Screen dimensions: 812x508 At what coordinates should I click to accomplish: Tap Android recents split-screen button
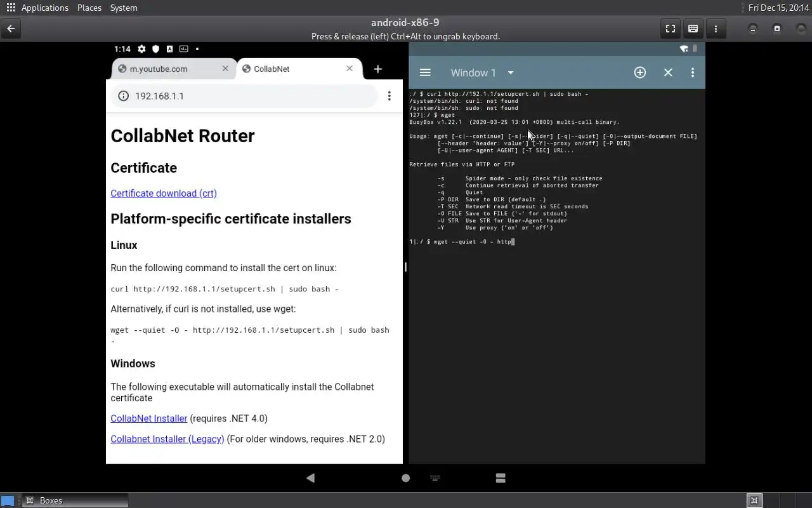[501, 478]
